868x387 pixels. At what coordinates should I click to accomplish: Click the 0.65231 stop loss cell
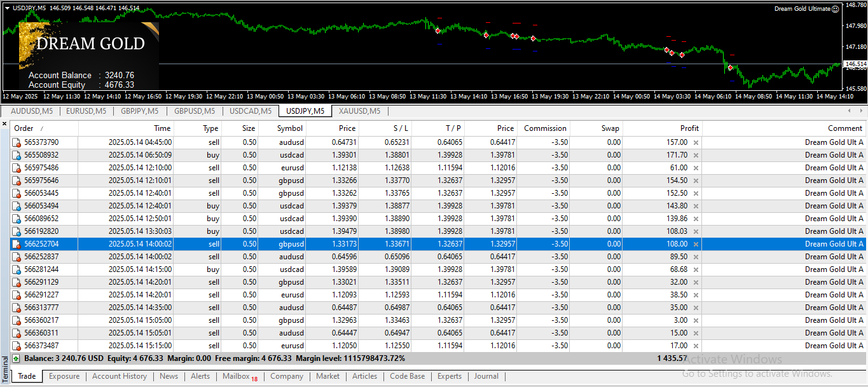pos(397,142)
